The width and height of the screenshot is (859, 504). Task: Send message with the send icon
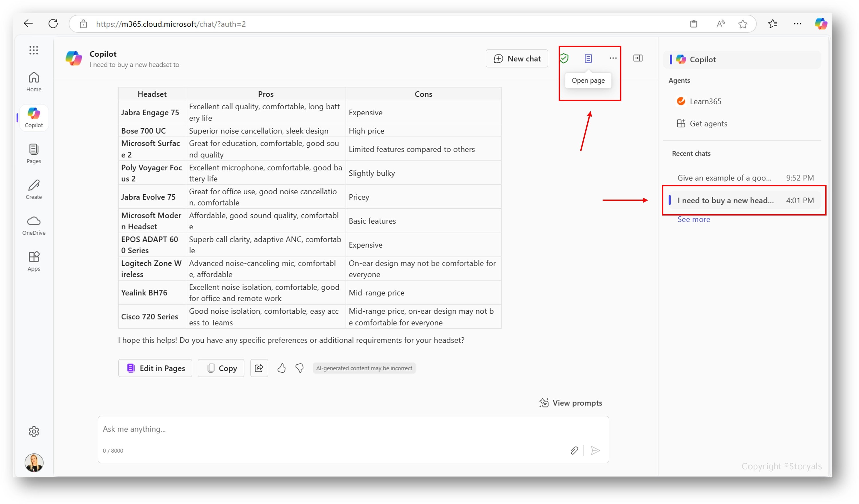pos(595,450)
